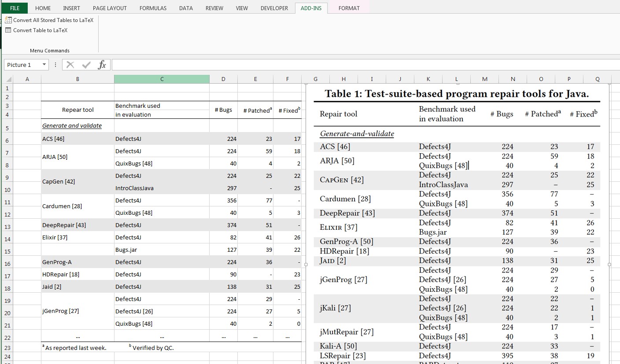This screenshot has width=620, height=364.
Task: Switch to the DEVELOPER ribbon tab
Action: (274, 7)
